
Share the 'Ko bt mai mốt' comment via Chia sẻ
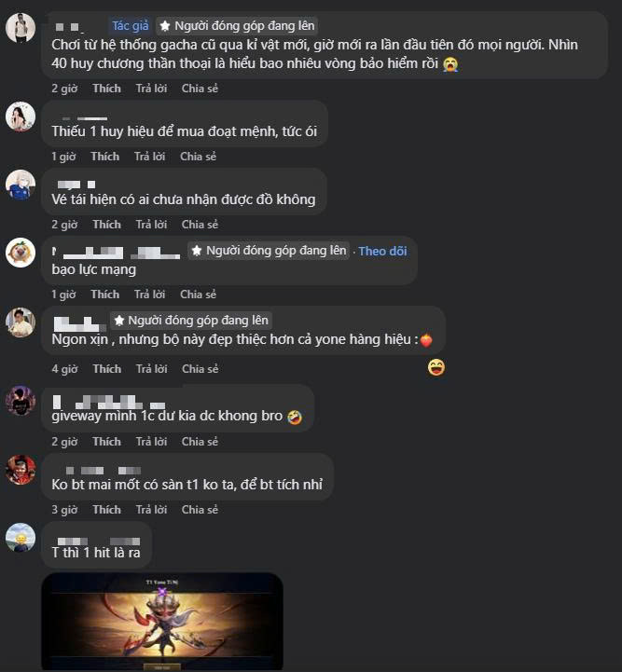(200, 510)
